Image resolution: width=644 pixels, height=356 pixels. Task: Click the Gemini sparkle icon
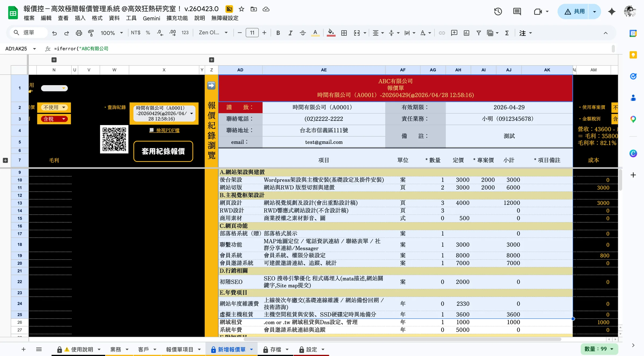tap(612, 12)
